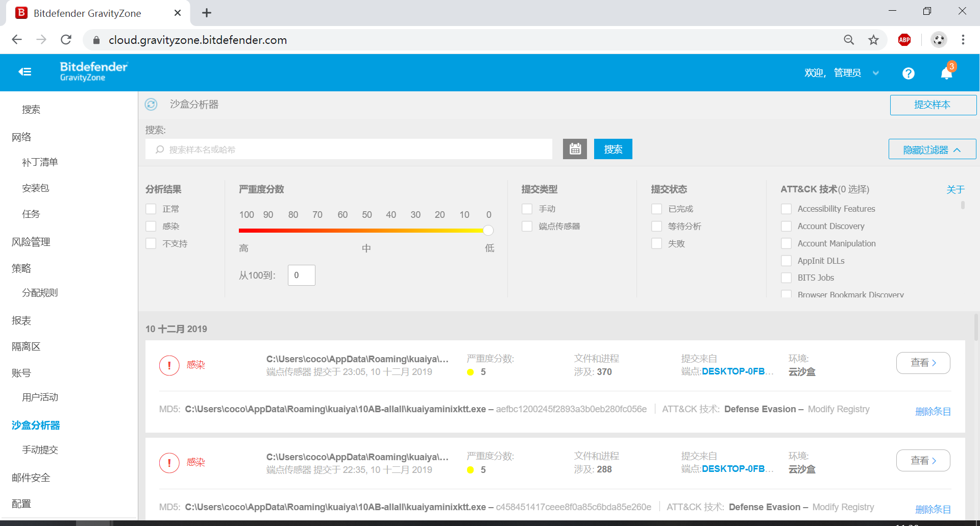
Task: Open the Chrome three-dot menu
Action: 963,40
